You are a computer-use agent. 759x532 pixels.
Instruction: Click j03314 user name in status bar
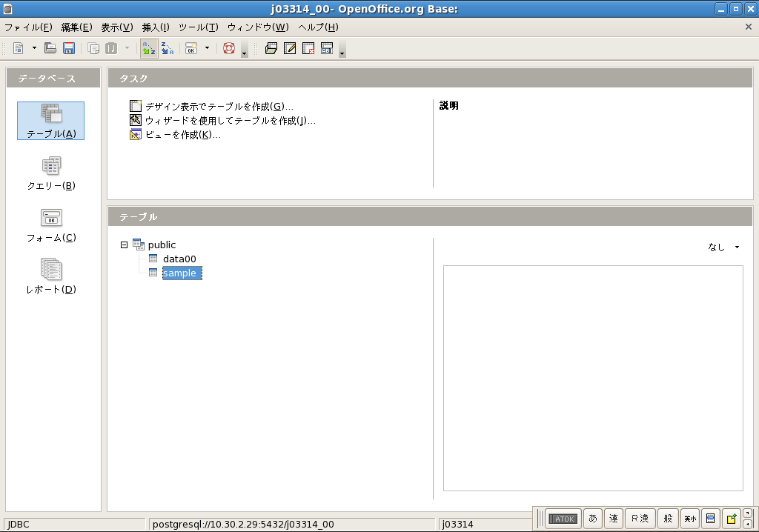click(x=457, y=525)
